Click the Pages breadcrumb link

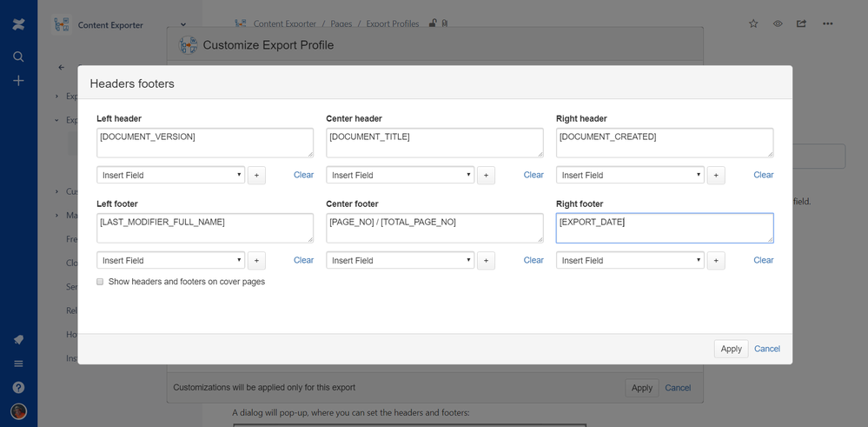pos(341,23)
